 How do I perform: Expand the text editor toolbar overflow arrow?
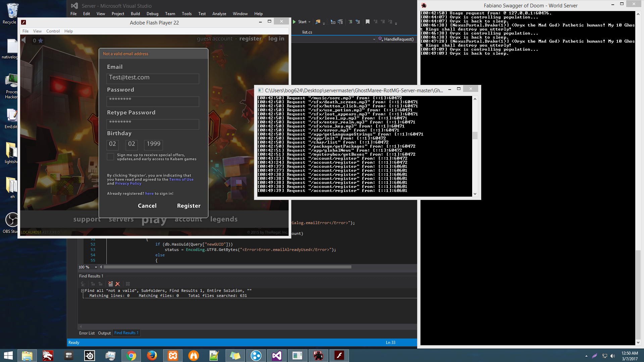pos(396,23)
